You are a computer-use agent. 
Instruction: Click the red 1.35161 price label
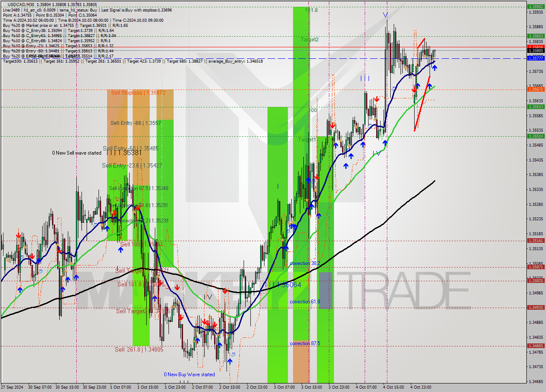[x=536, y=240]
